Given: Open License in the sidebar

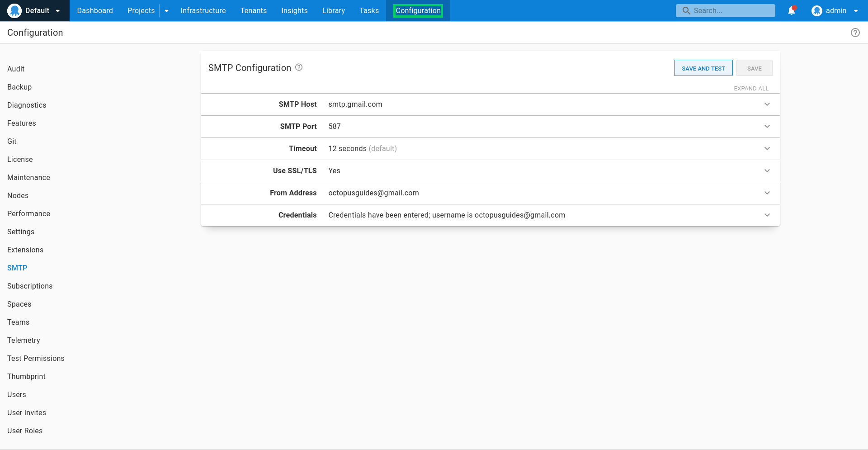Looking at the screenshot, I should [x=20, y=159].
